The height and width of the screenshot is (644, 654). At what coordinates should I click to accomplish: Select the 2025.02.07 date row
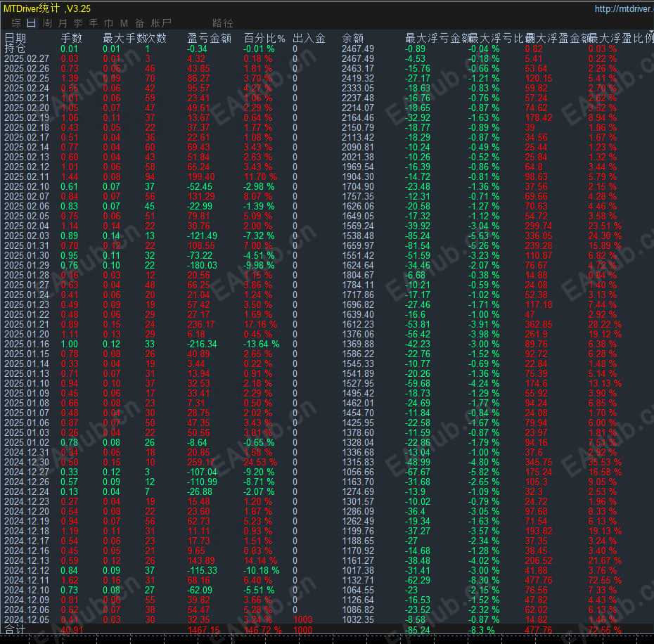[x=27, y=196]
